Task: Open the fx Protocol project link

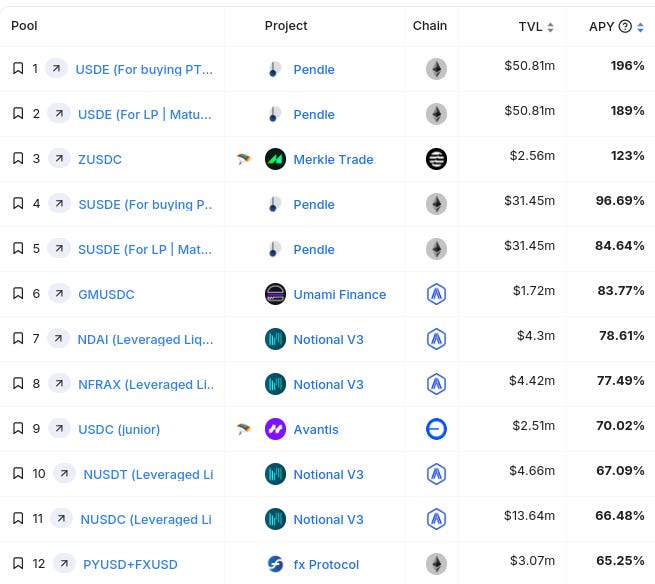Action: 326,564
